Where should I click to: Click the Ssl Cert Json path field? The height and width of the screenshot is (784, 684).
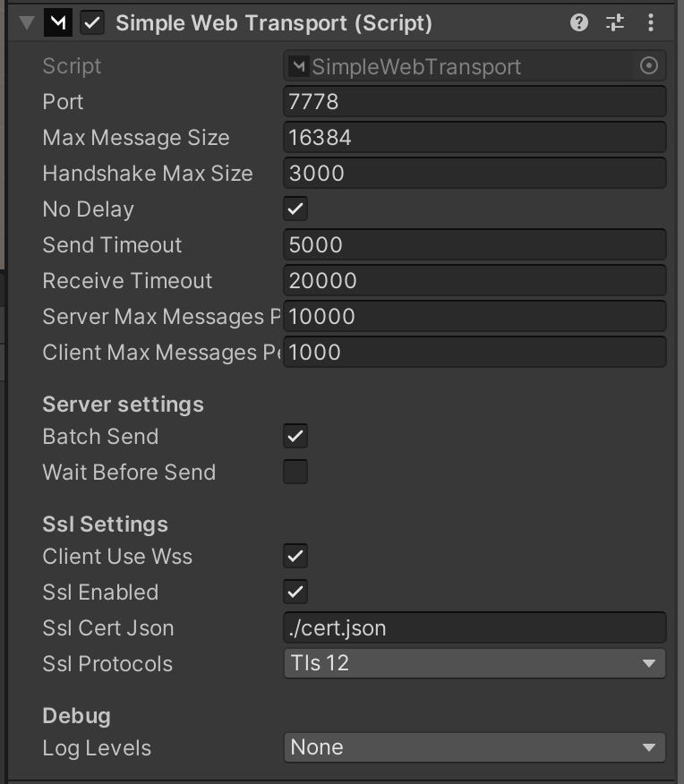pyautogui.click(x=475, y=628)
